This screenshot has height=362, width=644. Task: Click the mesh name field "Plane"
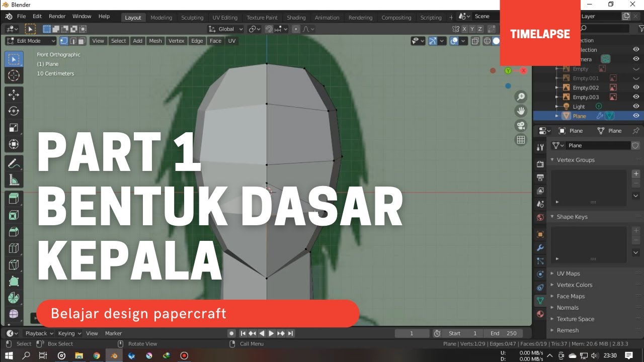tap(598, 145)
